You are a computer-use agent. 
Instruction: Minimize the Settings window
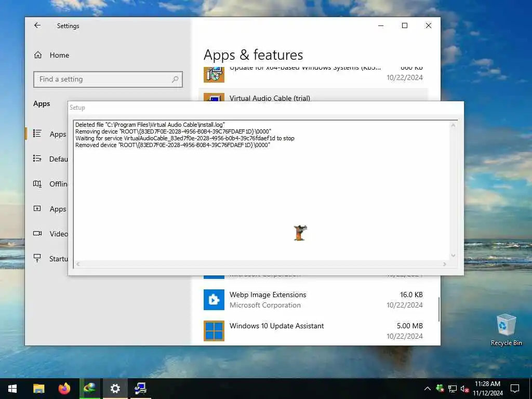381,25
